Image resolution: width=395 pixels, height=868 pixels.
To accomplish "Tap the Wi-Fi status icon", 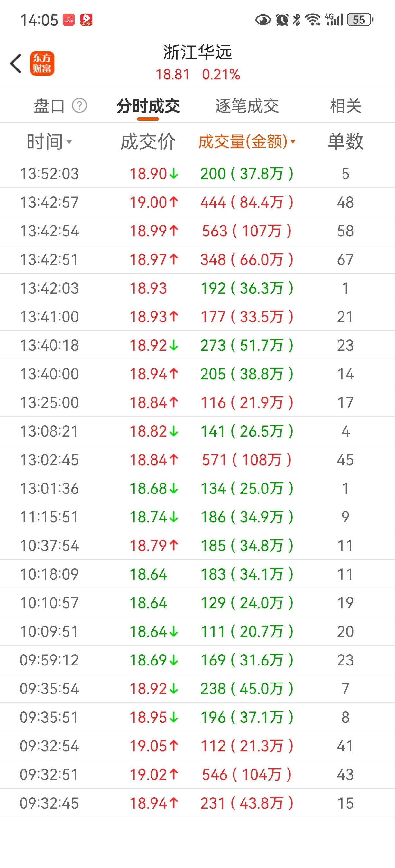I will pos(312,20).
